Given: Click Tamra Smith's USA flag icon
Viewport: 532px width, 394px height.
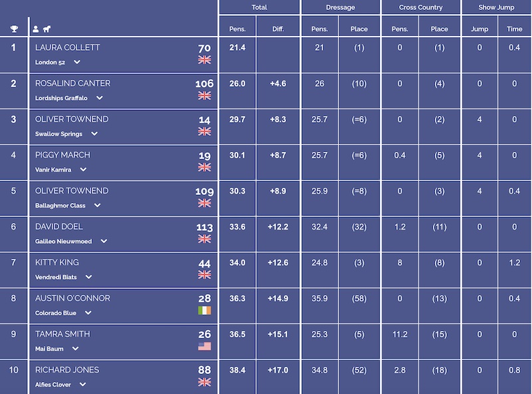Looking at the screenshot, I should (x=205, y=346).
